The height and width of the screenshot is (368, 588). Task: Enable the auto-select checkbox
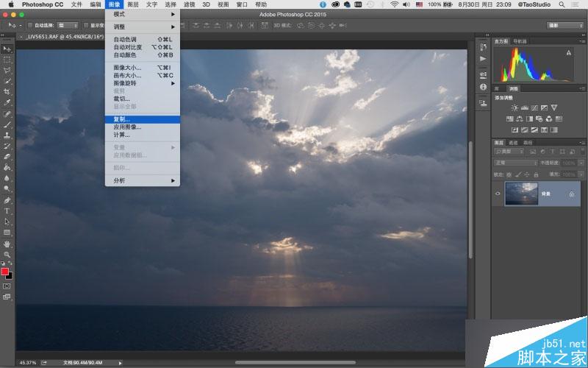pos(30,26)
